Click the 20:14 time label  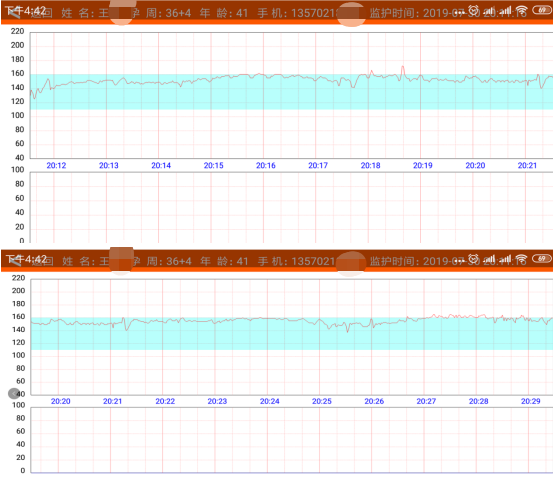point(161,165)
